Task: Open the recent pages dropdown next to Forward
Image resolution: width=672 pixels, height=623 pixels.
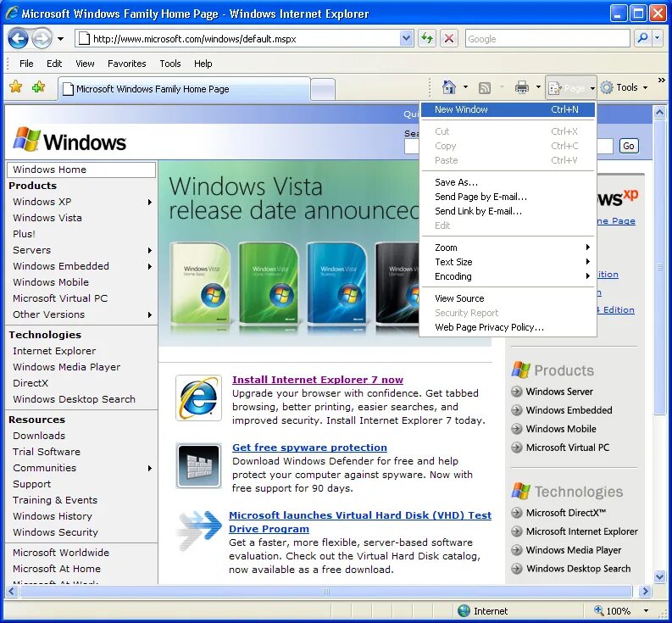Action: (x=61, y=39)
